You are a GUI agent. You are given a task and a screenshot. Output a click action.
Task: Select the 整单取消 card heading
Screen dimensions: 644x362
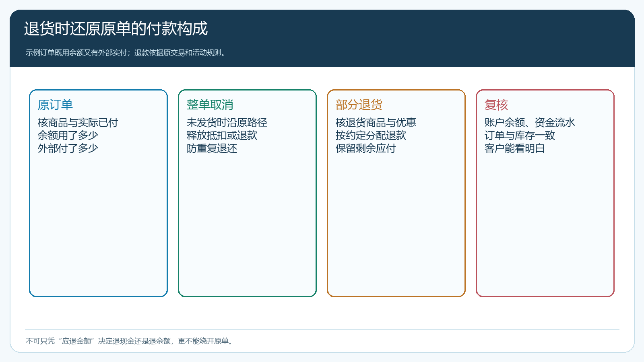click(x=210, y=105)
